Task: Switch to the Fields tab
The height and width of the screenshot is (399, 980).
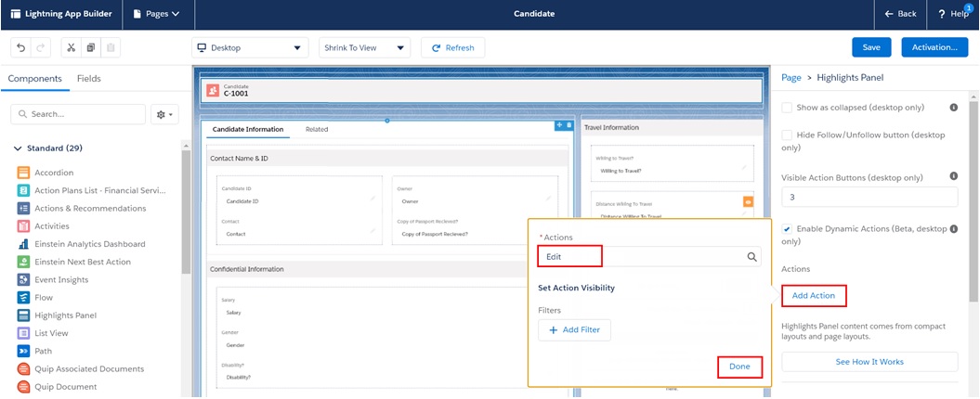Action: (89, 79)
